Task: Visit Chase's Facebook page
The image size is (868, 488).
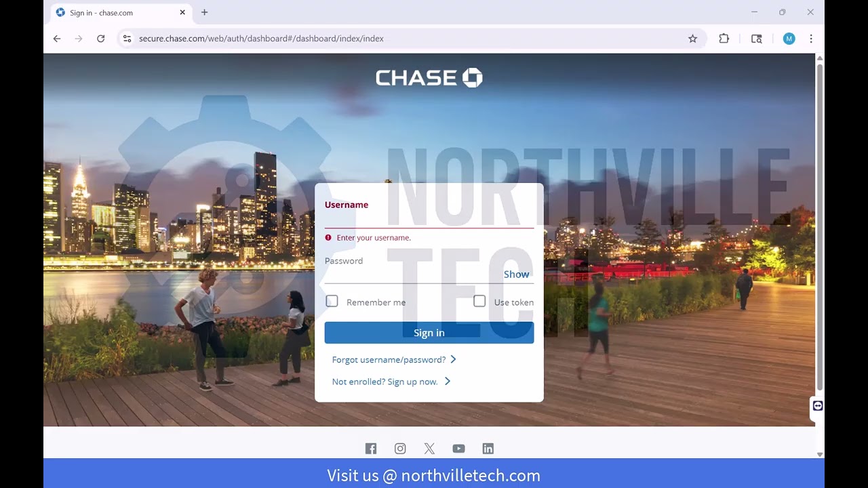Action: 371,449
